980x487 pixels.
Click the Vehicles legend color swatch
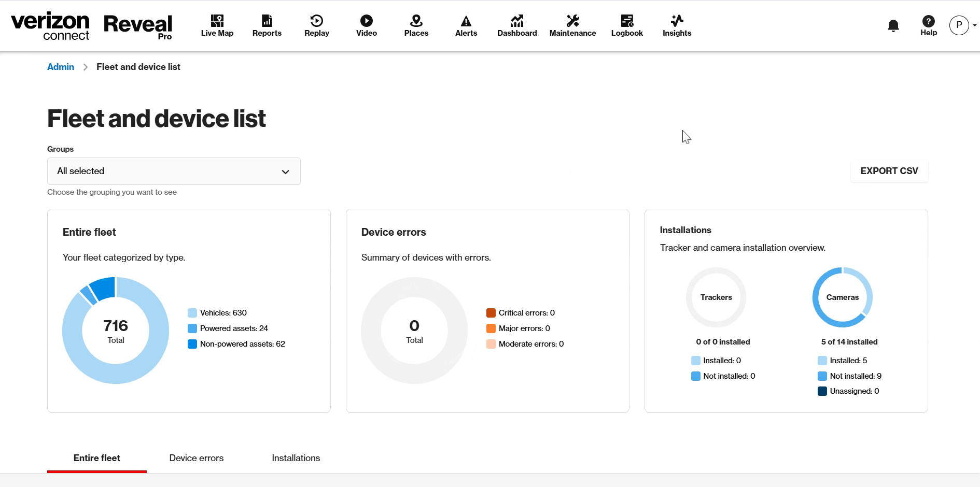click(x=192, y=313)
